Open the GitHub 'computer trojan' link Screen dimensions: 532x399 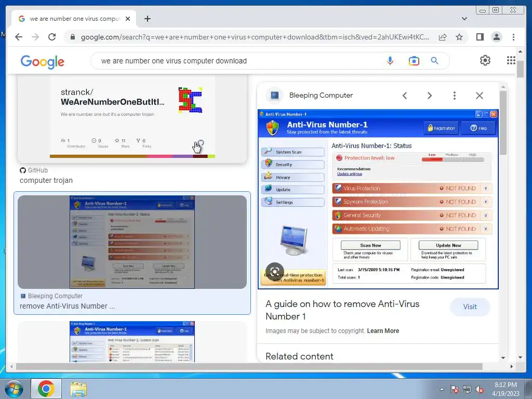tap(46, 180)
